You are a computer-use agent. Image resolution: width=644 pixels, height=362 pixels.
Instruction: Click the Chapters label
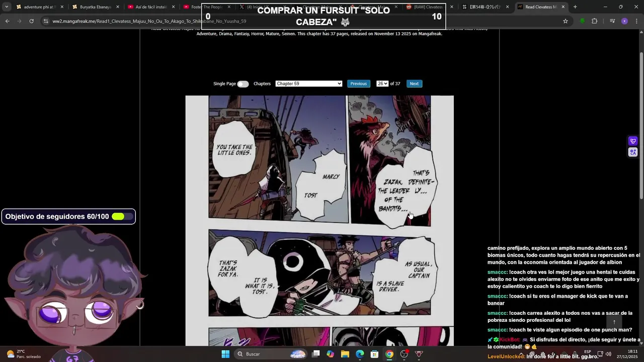262,83
